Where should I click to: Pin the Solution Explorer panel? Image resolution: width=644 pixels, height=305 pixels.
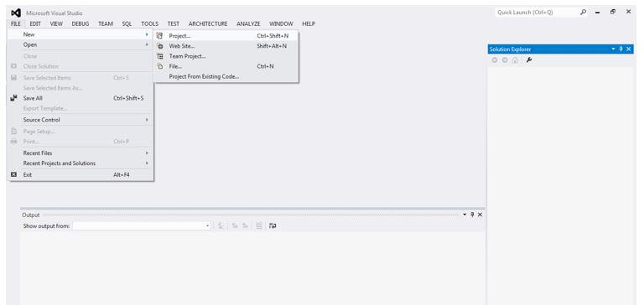point(621,49)
